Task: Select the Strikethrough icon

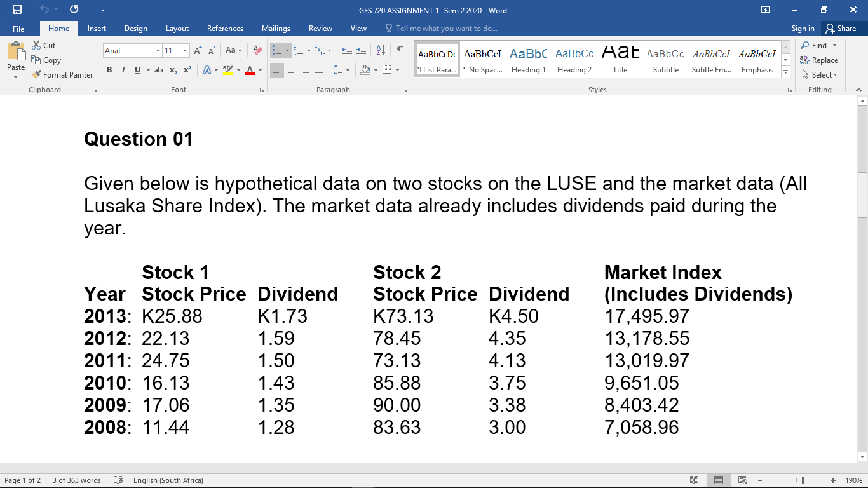Action: pyautogui.click(x=159, y=70)
